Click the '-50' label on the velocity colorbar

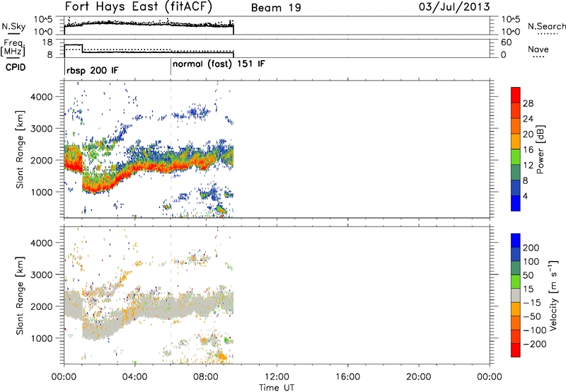coord(532,316)
